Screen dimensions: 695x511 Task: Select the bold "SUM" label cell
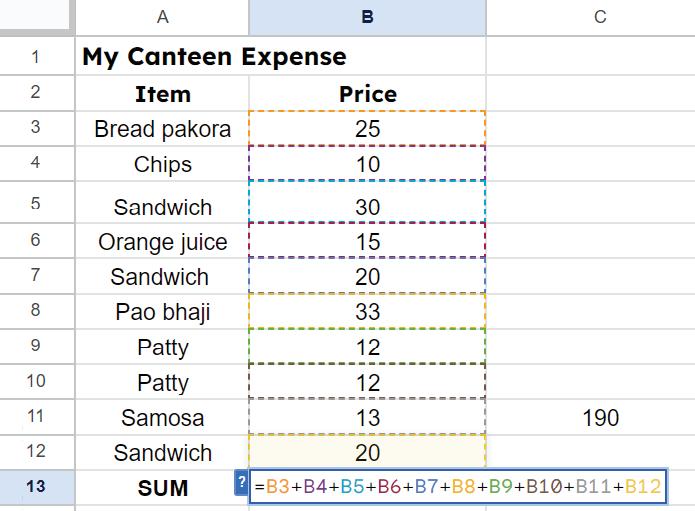162,488
